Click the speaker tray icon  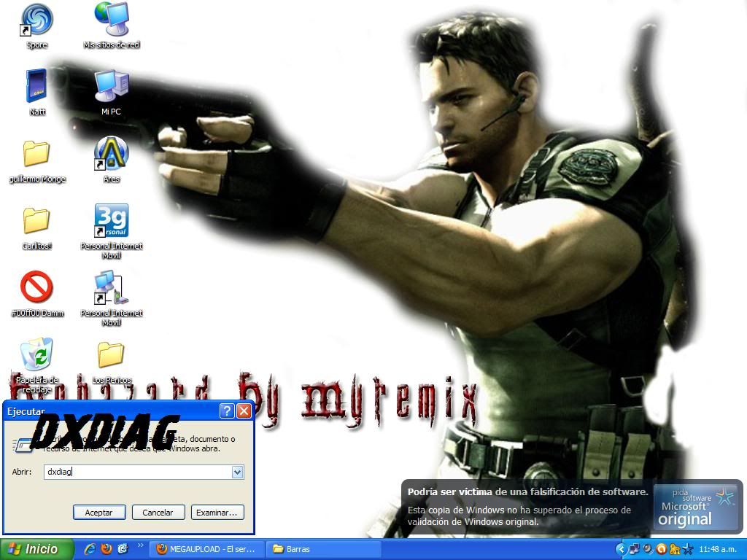tap(648, 549)
